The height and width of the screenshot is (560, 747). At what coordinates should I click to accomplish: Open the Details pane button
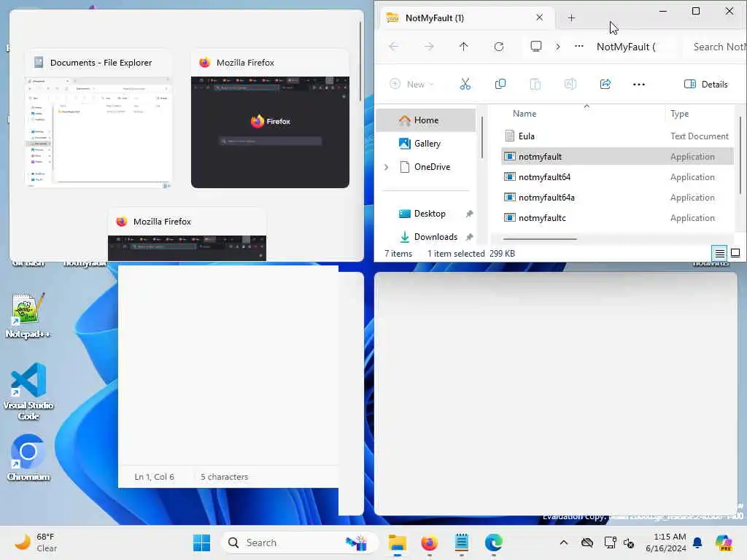(705, 85)
